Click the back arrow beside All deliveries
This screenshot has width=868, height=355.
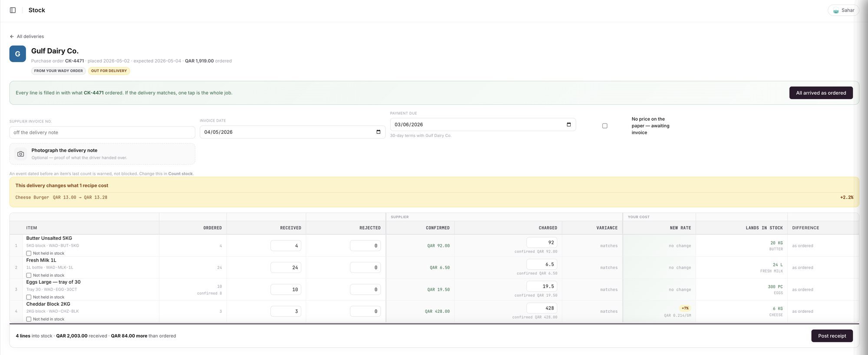pyautogui.click(x=12, y=36)
